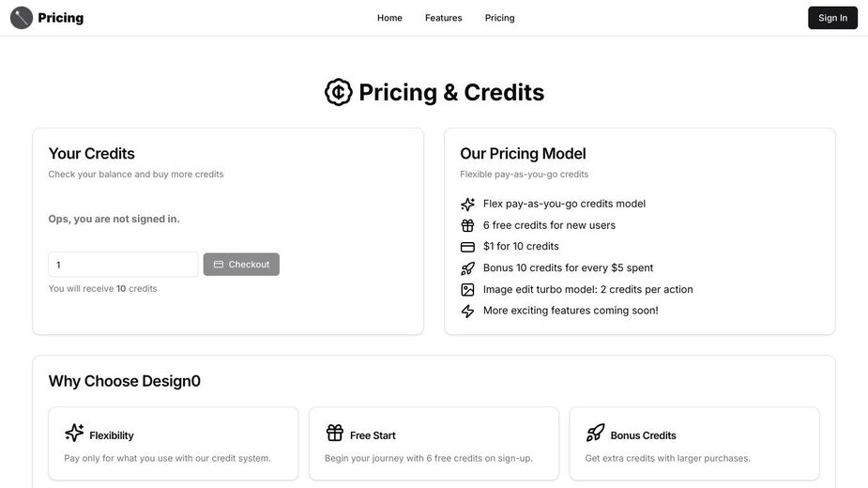The height and width of the screenshot is (488, 868).
Task: Click the sparkle icon for Flex credits model
Action: coord(467,205)
